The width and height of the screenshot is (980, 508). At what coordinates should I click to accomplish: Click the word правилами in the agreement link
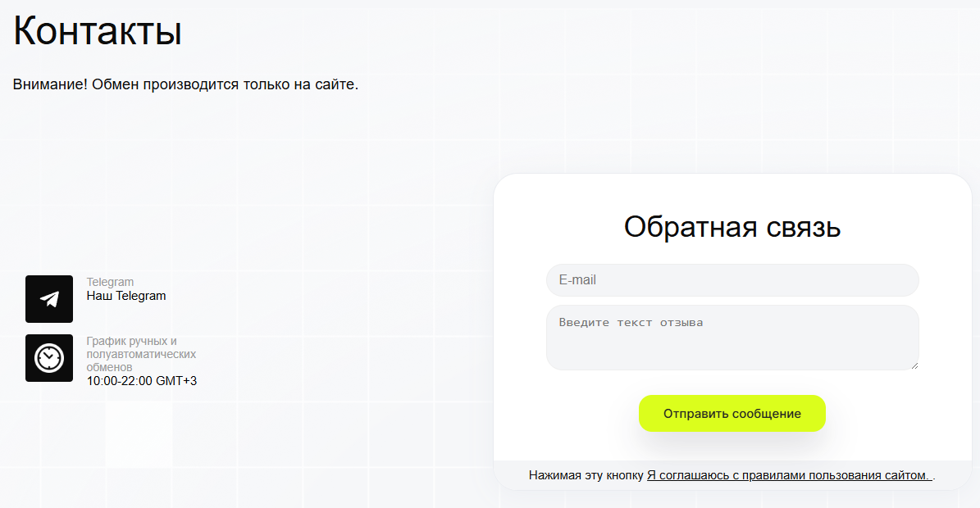[772, 475]
